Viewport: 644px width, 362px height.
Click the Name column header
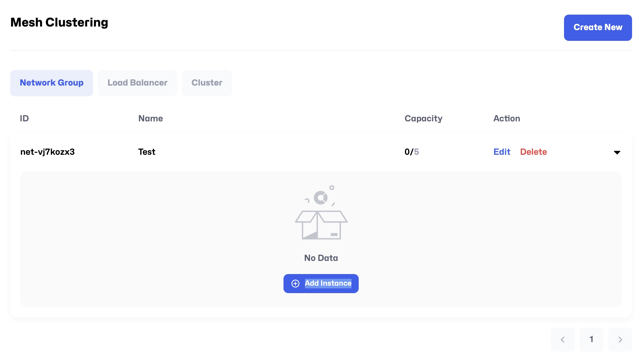pos(150,118)
